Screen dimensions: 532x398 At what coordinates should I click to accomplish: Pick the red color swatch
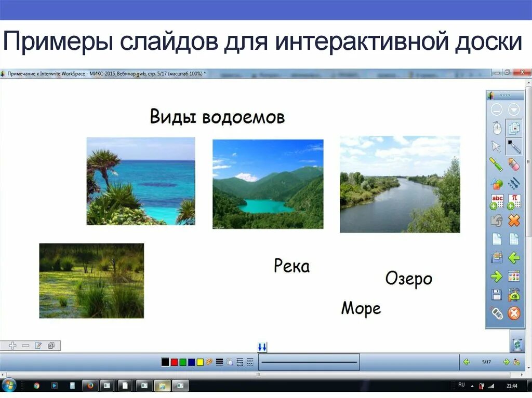[175, 362]
